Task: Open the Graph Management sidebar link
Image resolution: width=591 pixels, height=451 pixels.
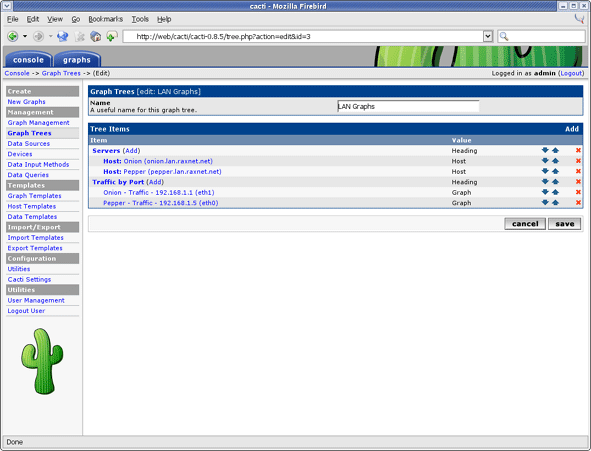Action: (38, 123)
